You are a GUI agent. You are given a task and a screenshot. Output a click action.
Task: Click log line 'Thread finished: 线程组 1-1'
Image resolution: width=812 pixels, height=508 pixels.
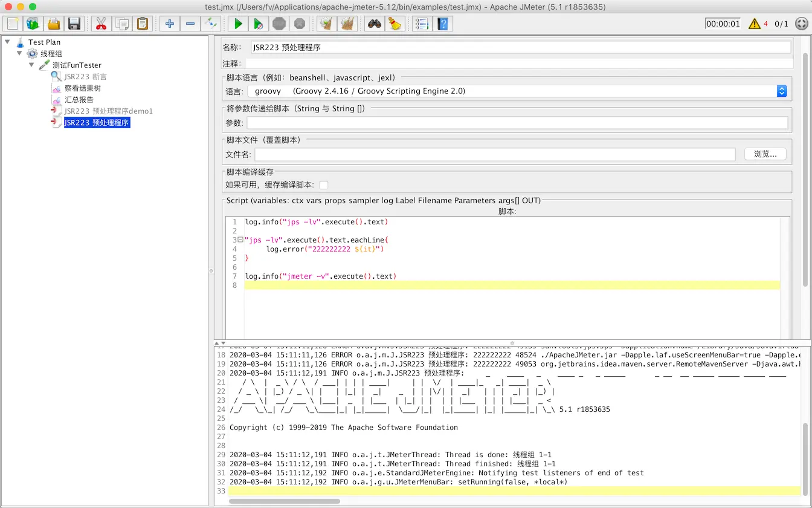(393, 464)
